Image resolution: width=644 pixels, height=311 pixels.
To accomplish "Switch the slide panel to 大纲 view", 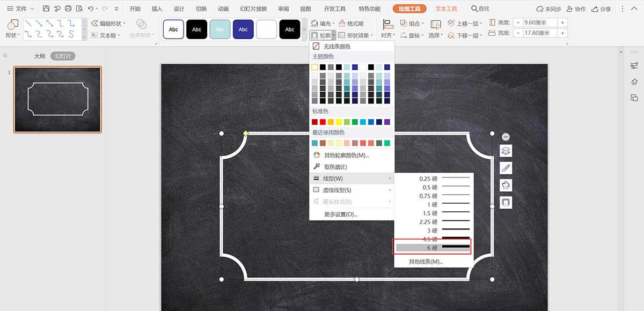I will pyautogui.click(x=40, y=56).
